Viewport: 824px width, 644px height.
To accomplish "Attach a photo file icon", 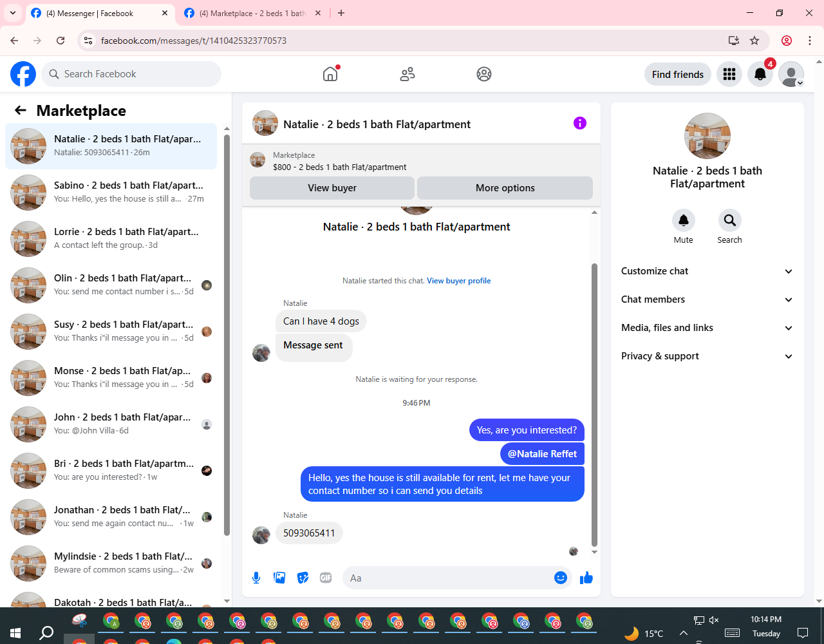I will (x=279, y=578).
